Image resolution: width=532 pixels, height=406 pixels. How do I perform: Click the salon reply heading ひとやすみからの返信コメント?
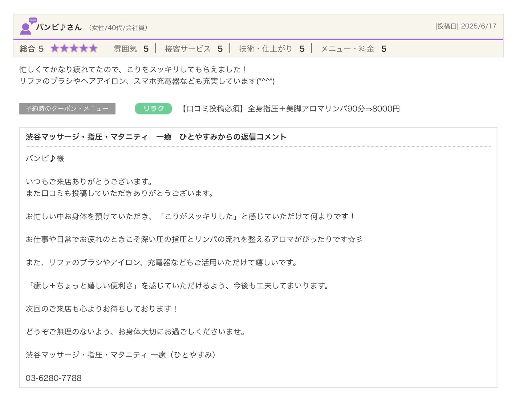pyautogui.click(x=156, y=137)
